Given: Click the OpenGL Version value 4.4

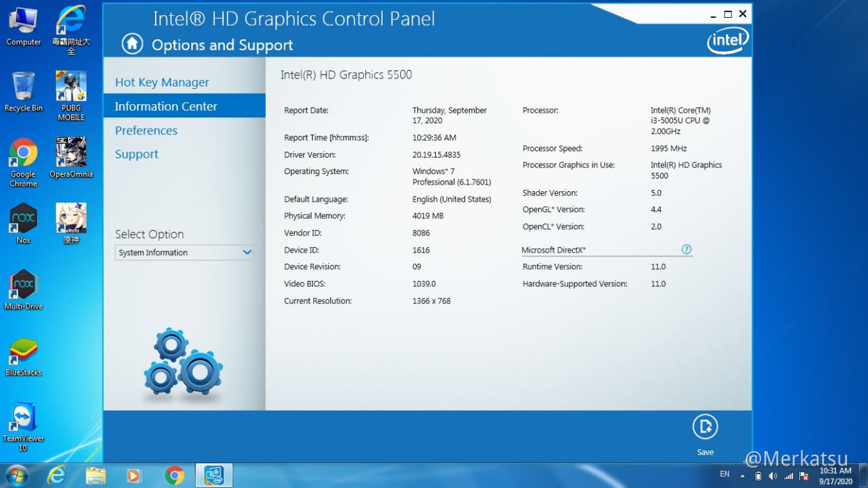Looking at the screenshot, I should (x=656, y=210).
